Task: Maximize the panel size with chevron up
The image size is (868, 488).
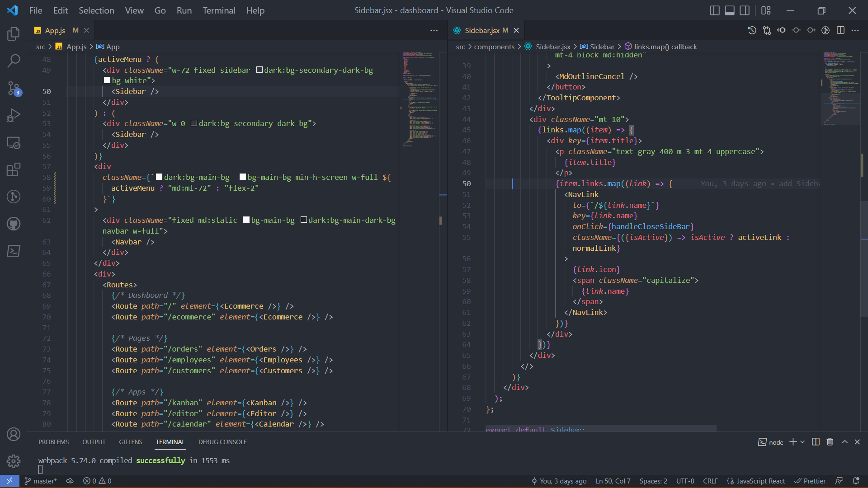Action: click(844, 442)
